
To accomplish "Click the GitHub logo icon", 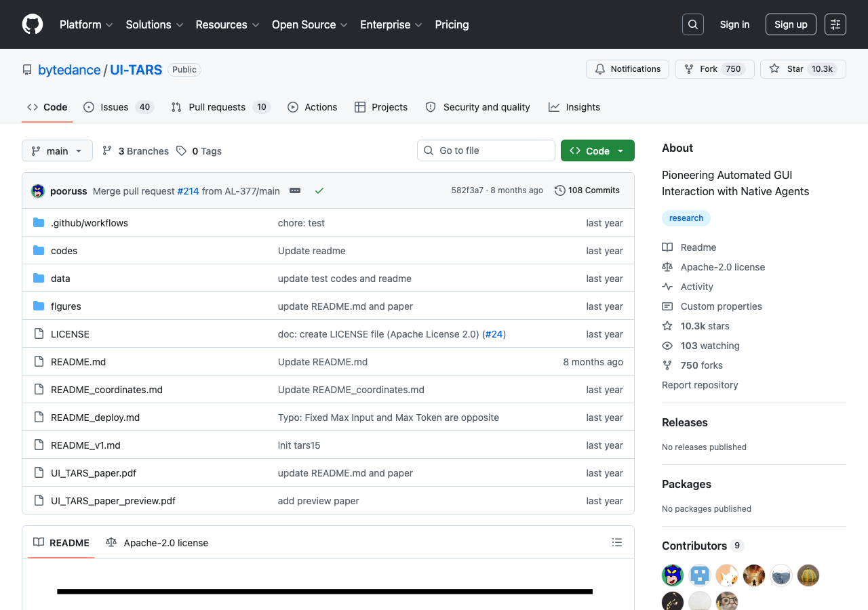I will pos(33,24).
